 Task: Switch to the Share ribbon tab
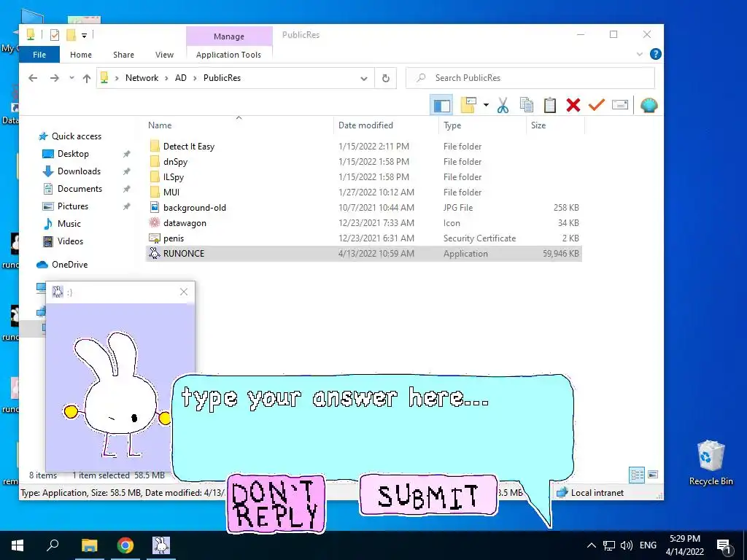coord(123,55)
